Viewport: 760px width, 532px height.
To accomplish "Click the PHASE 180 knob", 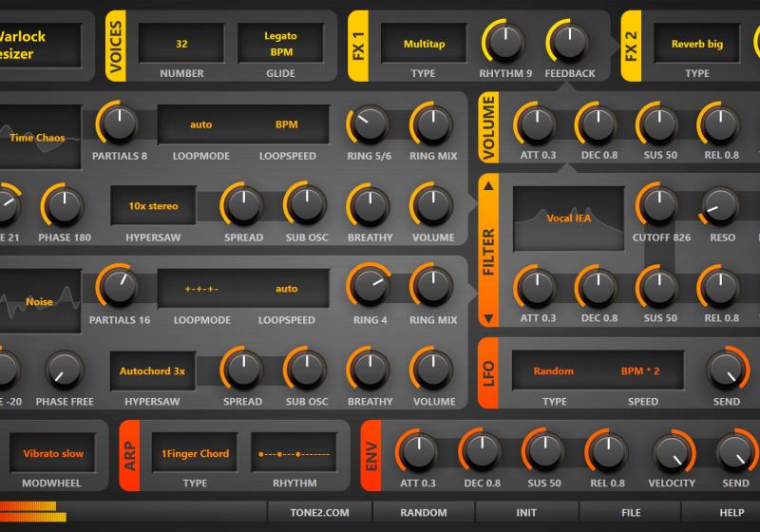I will [x=64, y=205].
